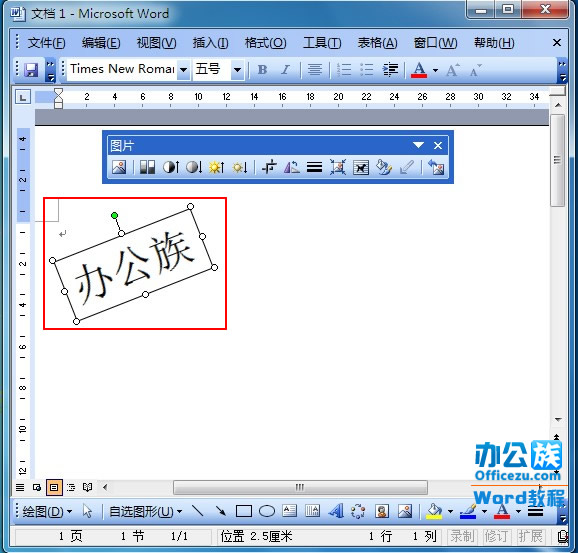
Task: Switch to Reading layout view
Action: (87, 488)
